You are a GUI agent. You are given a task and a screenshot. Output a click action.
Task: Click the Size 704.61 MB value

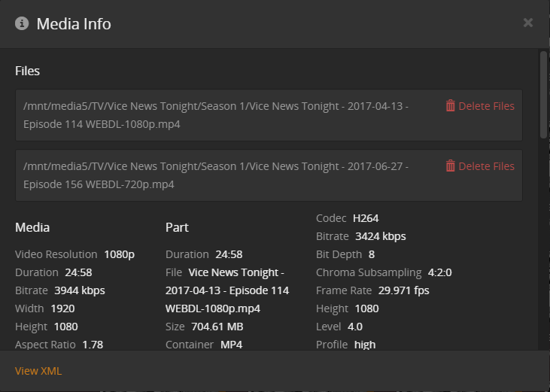218,327
